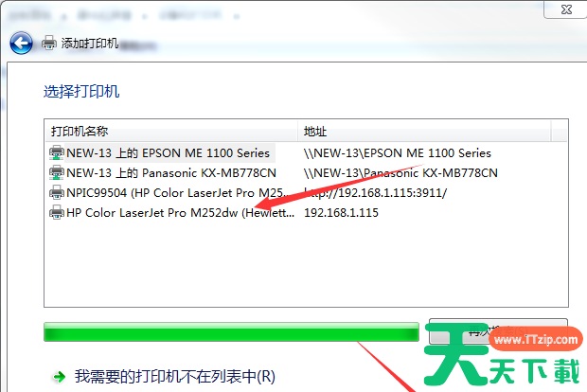Sort by 打印机名称 column header
The height and width of the screenshot is (392, 587).
point(171,131)
